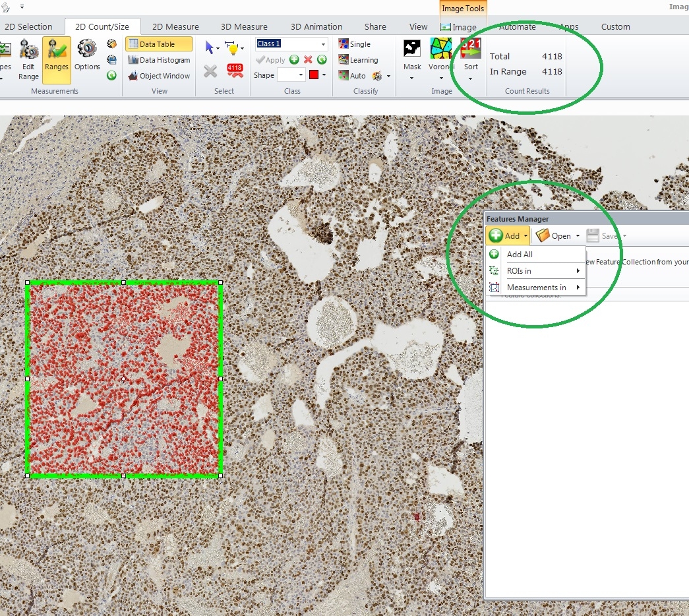Expand the Open dropdown arrow
689x616 pixels.
[x=578, y=236]
